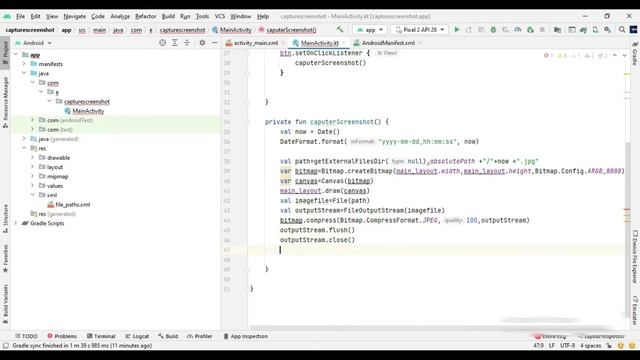The width and height of the screenshot is (640, 360).
Task: Collapse the app module node
Action: [16, 54]
